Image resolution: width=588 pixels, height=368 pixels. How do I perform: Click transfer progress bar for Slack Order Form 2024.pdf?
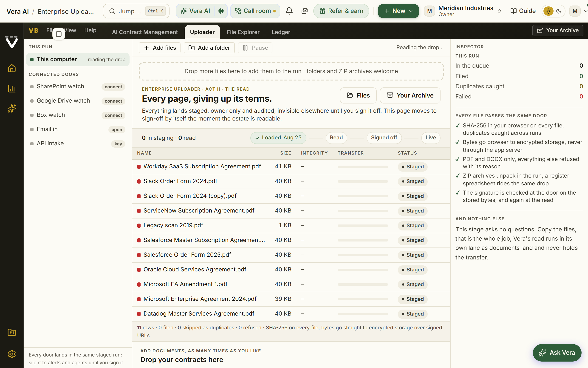pyautogui.click(x=363, y=181)
